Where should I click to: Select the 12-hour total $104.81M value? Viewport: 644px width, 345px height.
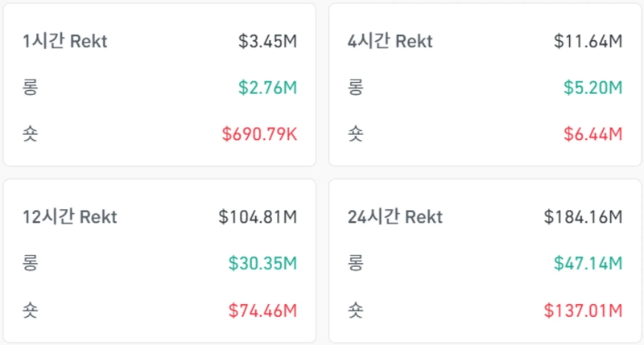258,217
